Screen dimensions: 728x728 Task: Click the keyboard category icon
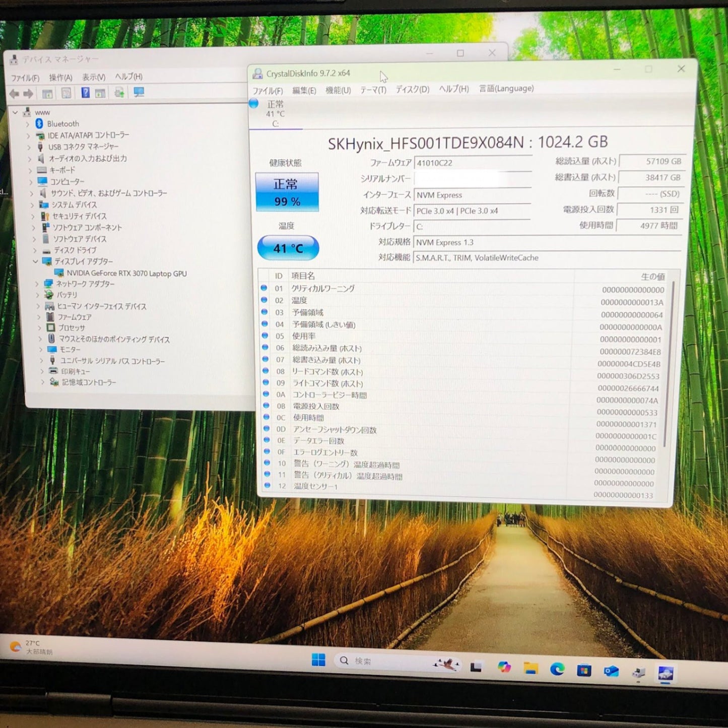(x=42, y=170)
